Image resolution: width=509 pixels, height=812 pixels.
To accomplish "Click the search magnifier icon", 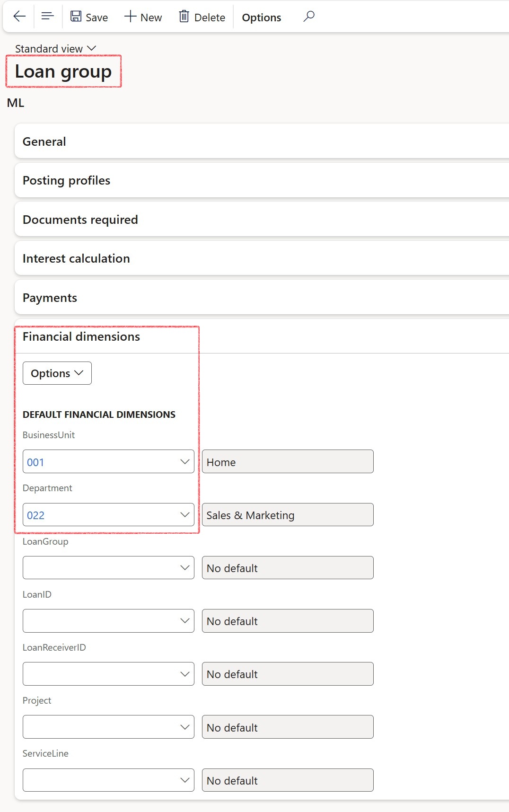I will pos(309,17).
